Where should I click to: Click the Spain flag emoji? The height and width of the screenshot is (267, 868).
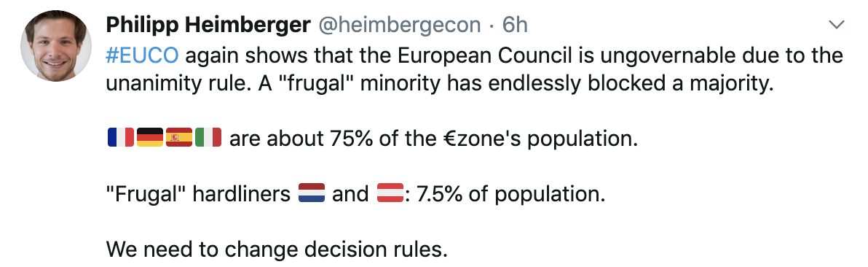[179, 137]
